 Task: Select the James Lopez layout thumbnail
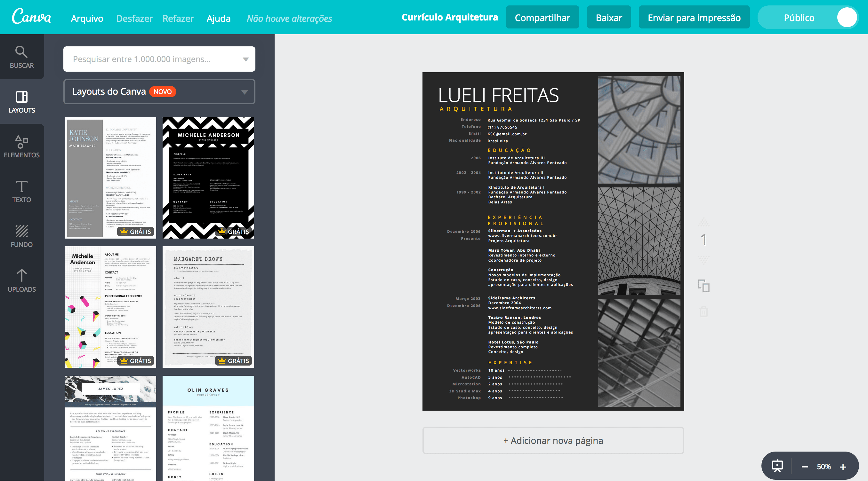click(x=110, y=428)
